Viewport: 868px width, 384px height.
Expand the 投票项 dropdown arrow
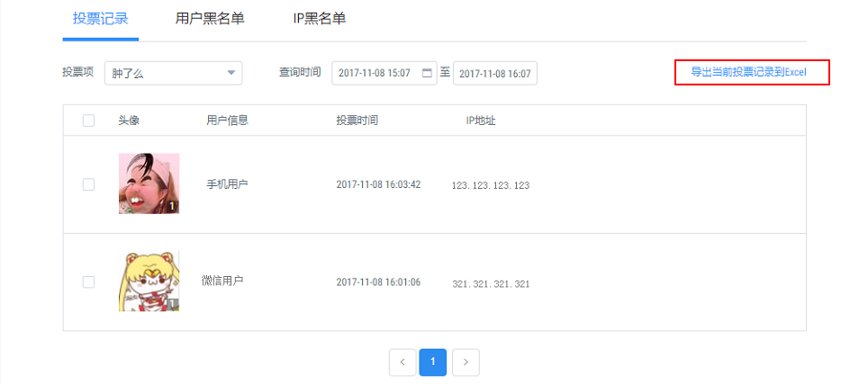(231, 73)
